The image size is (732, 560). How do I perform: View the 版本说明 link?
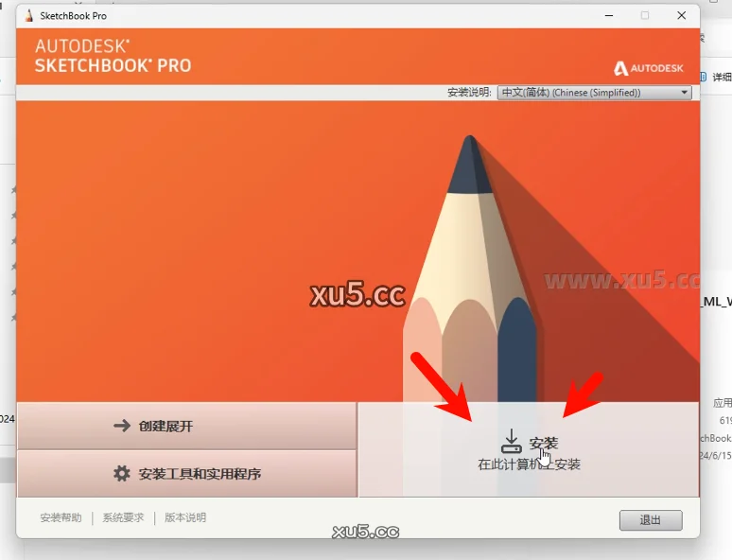coord(185,517)
